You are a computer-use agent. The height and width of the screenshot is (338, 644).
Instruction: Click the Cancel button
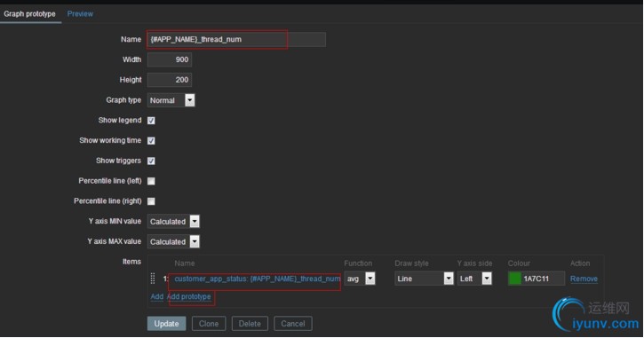coord(293,323)
